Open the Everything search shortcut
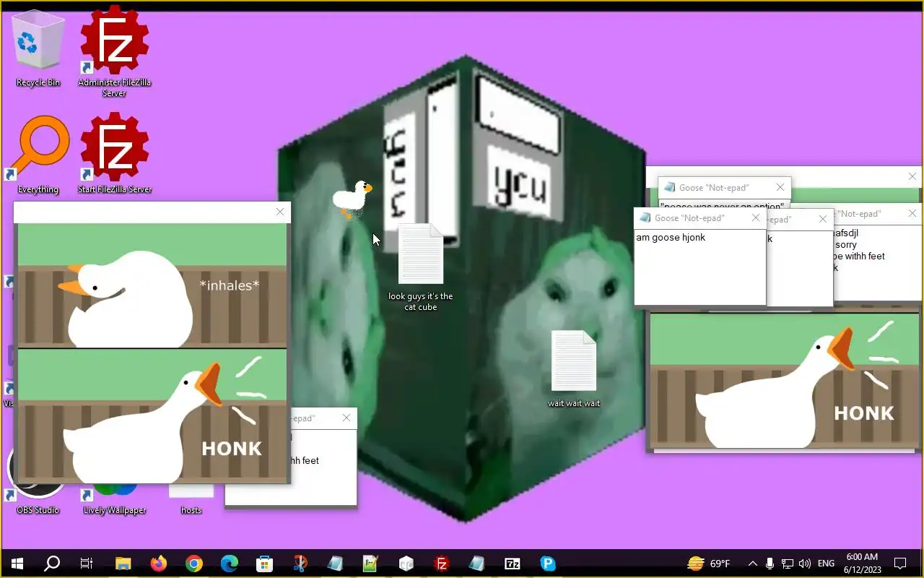The image size is (924, 578). tap(38, 155)
